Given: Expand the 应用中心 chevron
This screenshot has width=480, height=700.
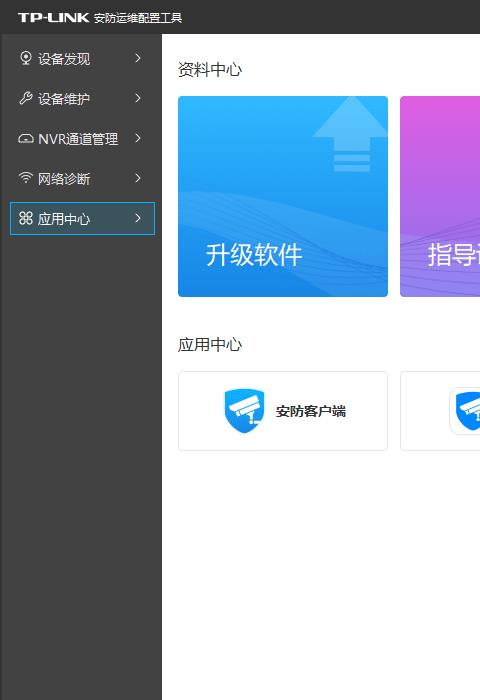Looking at the screenshot, I should click(x=138, y=218).
